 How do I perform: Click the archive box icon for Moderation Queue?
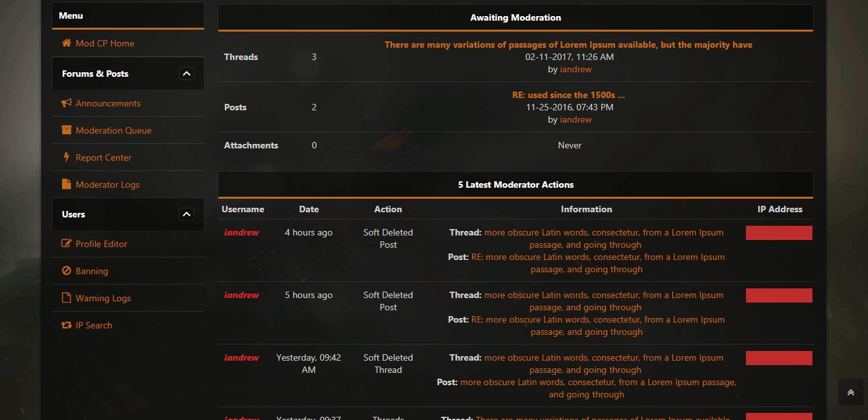tap(67, 130)
